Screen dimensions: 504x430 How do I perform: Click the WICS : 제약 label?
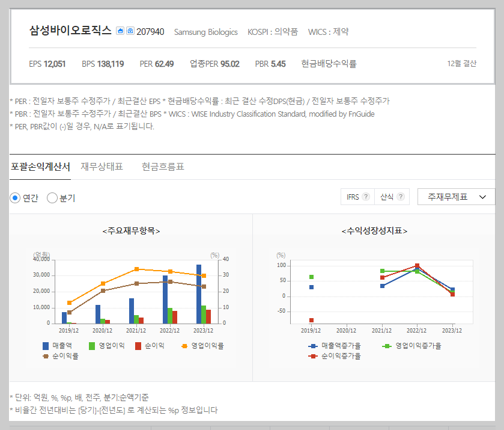[328, 32]
